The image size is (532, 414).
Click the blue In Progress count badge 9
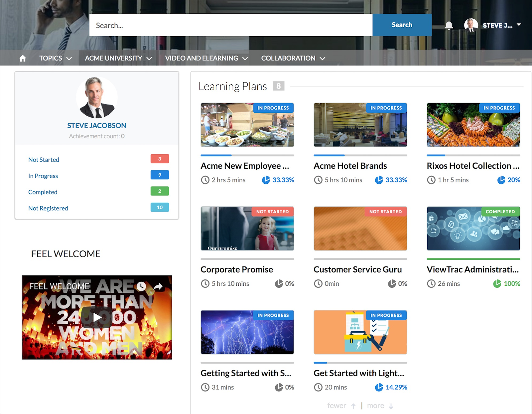coord(160,175)
